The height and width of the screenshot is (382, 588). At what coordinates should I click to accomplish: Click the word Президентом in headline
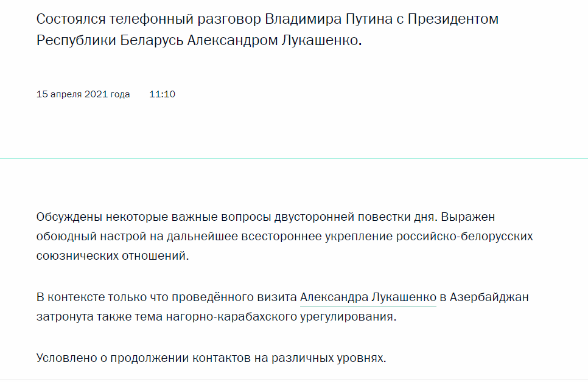pos(452,18)
